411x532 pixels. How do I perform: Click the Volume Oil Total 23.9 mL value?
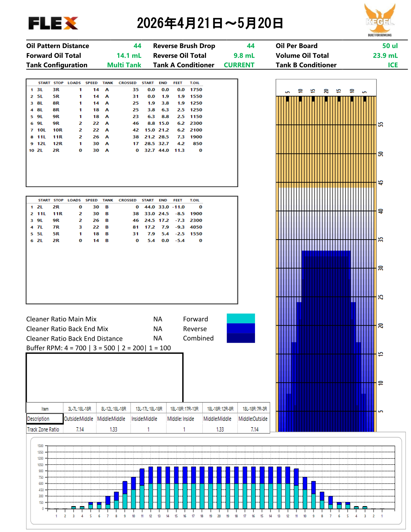(385, 55)
